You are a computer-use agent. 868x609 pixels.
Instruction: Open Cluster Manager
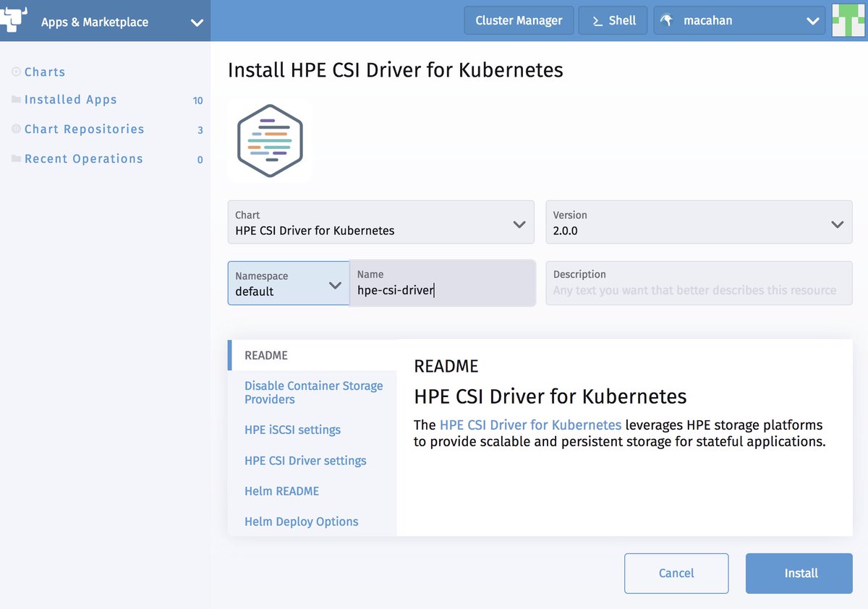tap(519, 20)
